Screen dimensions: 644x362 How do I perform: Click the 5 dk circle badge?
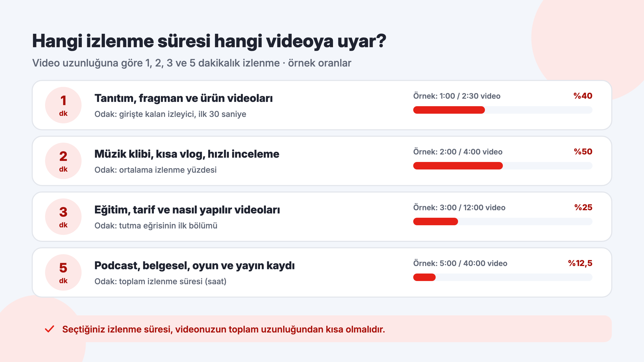coord(63,272)
